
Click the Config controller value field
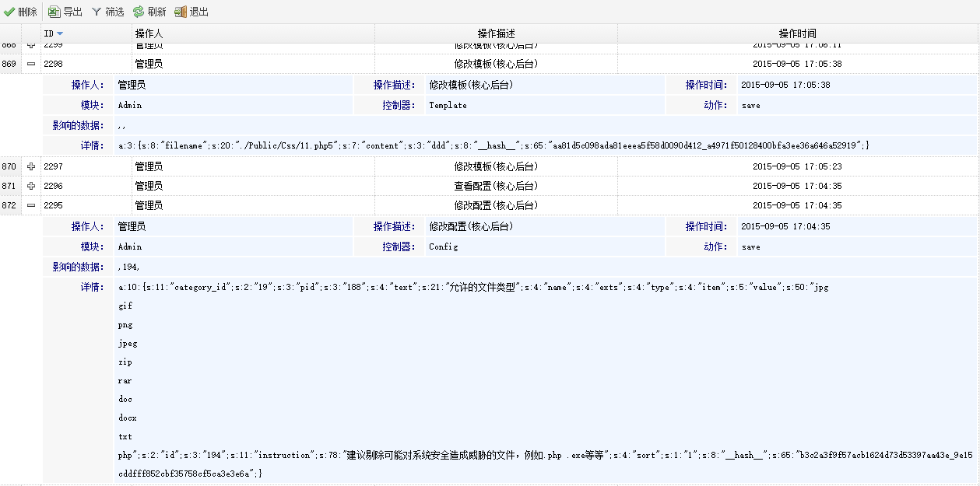443,246
